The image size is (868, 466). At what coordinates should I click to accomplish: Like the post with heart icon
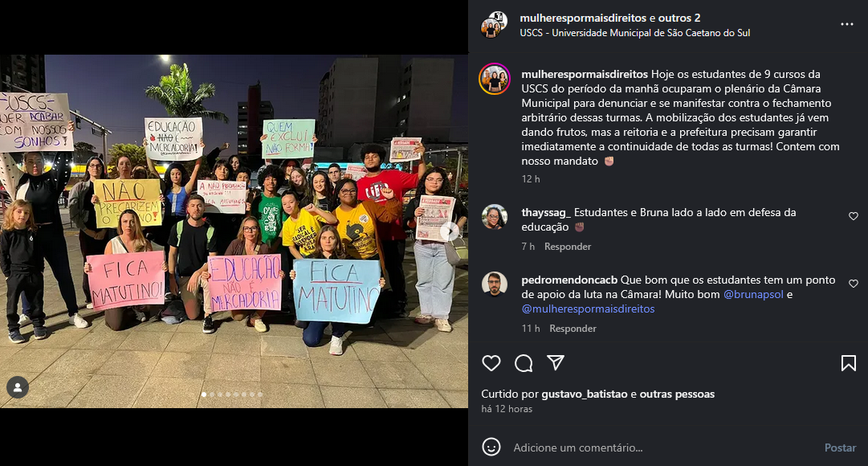tap(491, 363)
